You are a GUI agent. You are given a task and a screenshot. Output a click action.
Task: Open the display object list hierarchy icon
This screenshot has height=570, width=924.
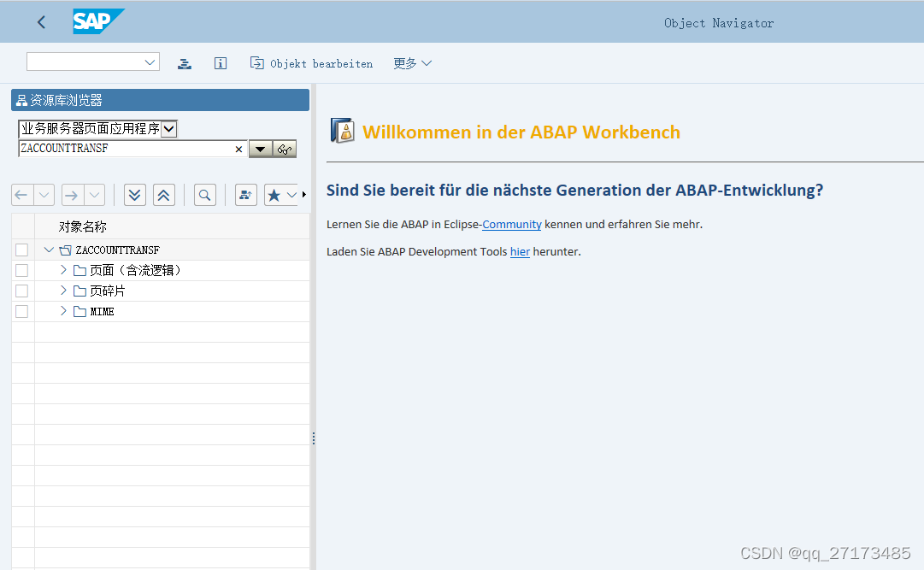coord(185,63)
